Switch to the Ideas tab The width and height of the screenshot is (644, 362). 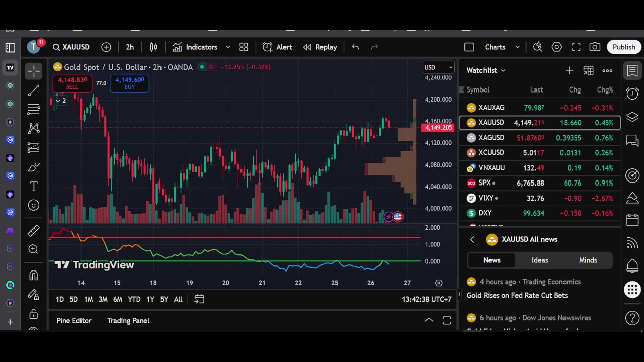pos(540,260)
